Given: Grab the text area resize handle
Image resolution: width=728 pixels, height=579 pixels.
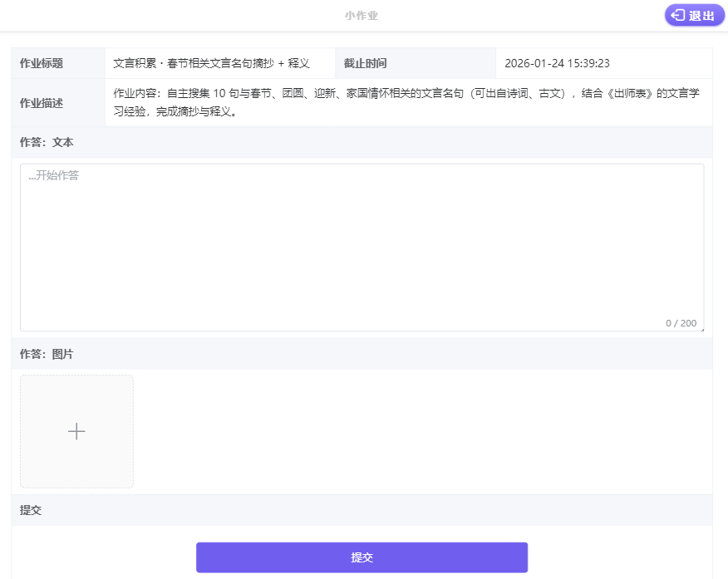Looking at the screenshot, I should 701,329.
